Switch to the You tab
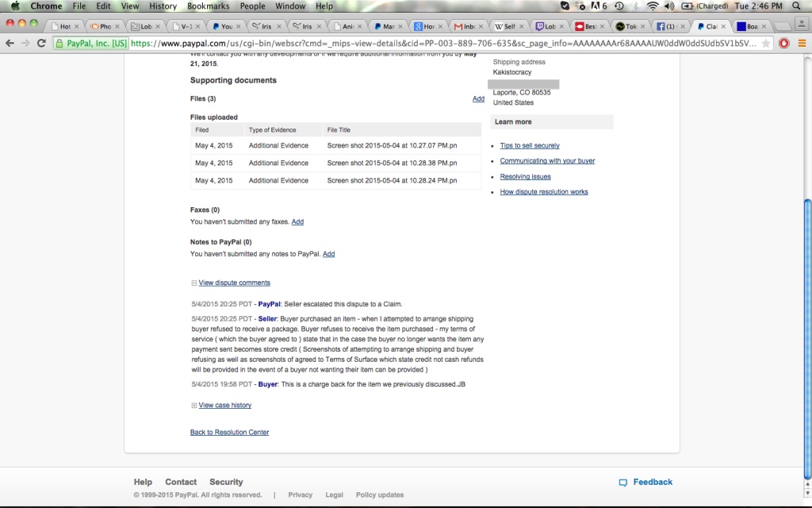Viewport: 812px width, 508px height. coord(224,26)
